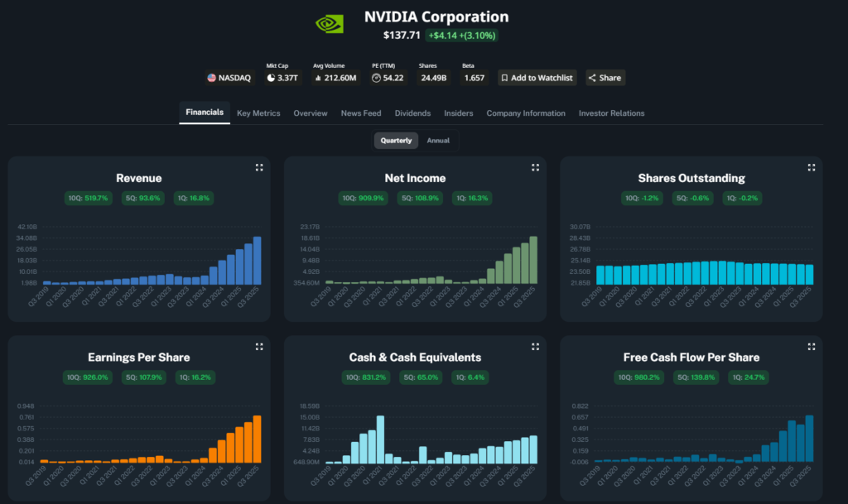Image resolution: width=848 pixels, height=504 pixels.
Task: Click the Avg Volume bar icon
Action: 318,78
